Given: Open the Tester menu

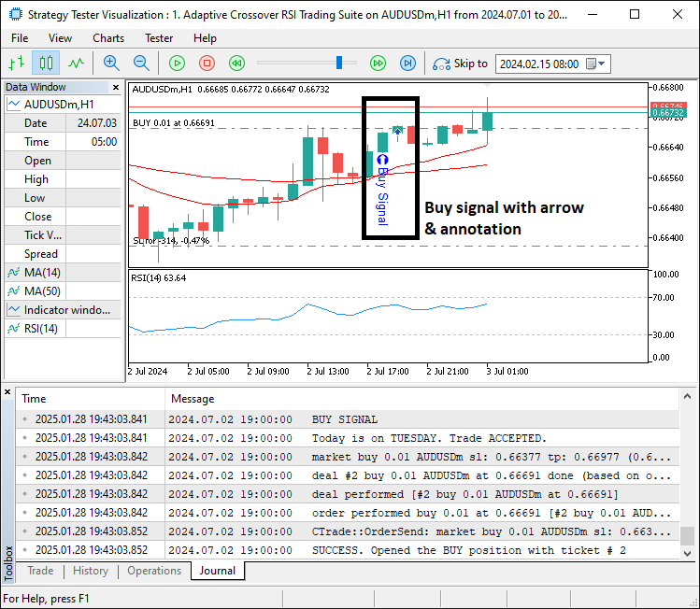Looking at the screenshot, I should 159,38.
